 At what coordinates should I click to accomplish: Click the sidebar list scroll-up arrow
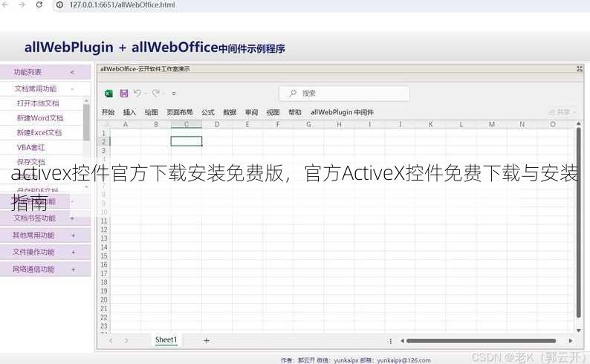click(86, 101)
